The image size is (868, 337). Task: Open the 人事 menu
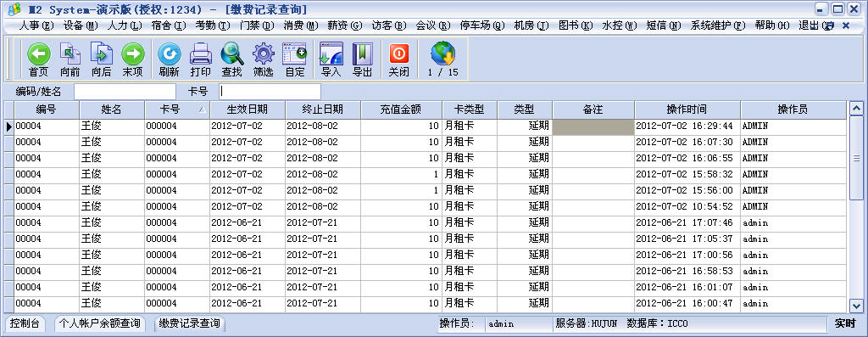point(36,26)
